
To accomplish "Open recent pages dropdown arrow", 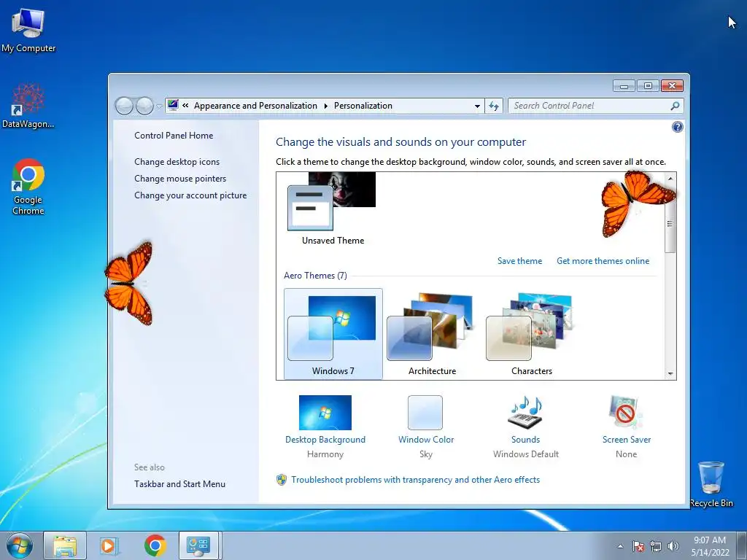I will [159, 106].
